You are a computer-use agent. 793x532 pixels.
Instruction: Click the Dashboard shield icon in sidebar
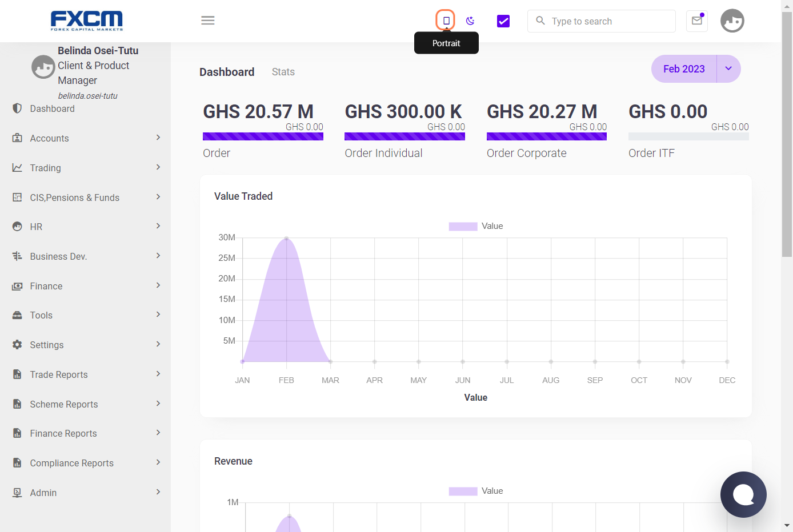[x=17, y=108]
